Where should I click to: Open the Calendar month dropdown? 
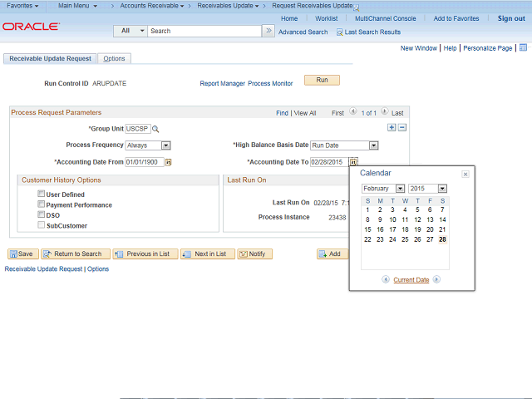coord(400,189)
